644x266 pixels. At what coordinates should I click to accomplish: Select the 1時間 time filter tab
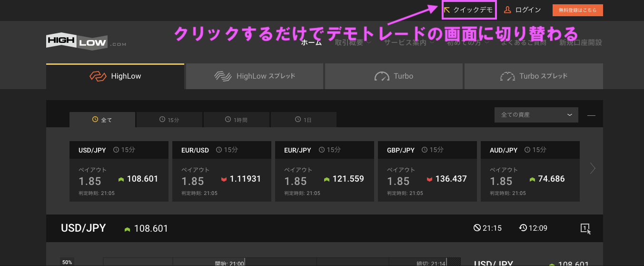click(237, 120)
